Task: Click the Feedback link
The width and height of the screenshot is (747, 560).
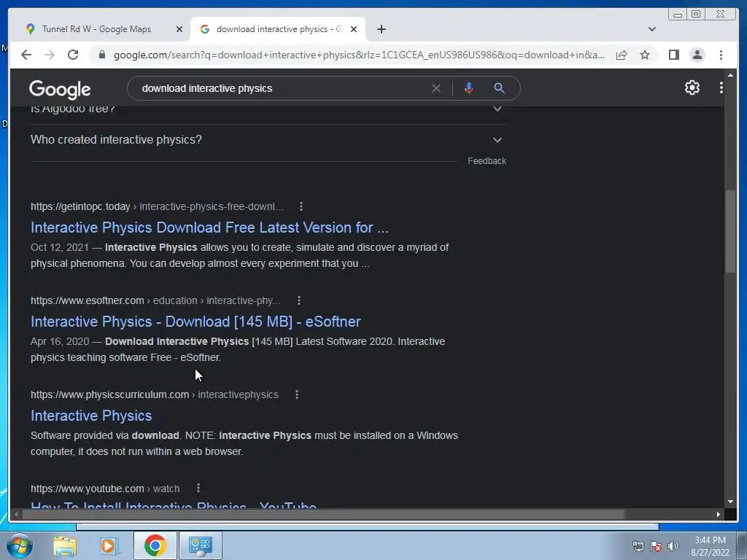Action: pyautogui.click(x=487, y=161)
